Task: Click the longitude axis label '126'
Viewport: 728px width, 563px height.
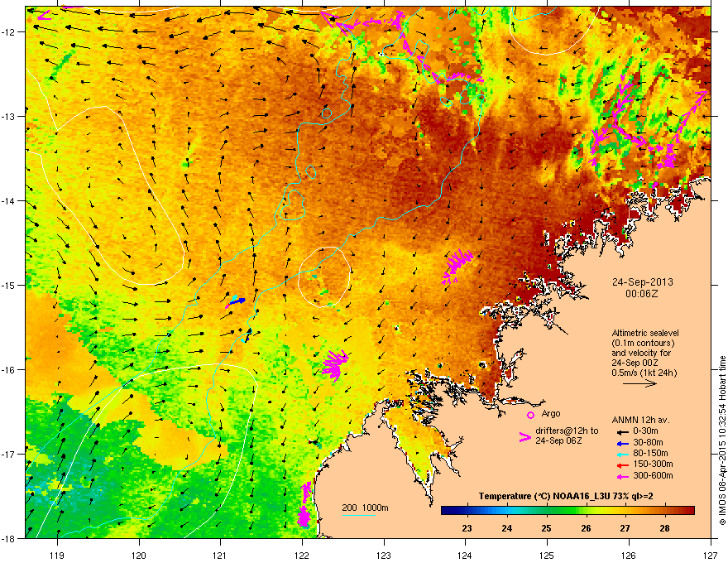Action: point(629,555)
